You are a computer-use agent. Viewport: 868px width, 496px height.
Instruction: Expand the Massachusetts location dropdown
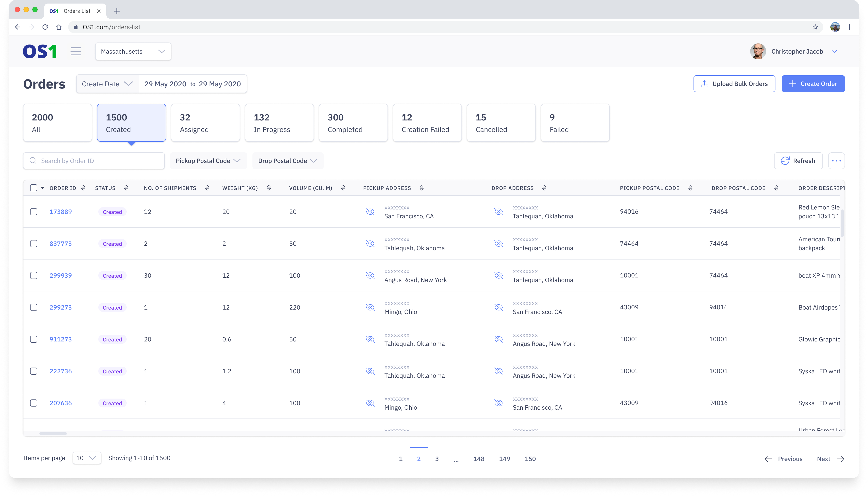(133, 51)
